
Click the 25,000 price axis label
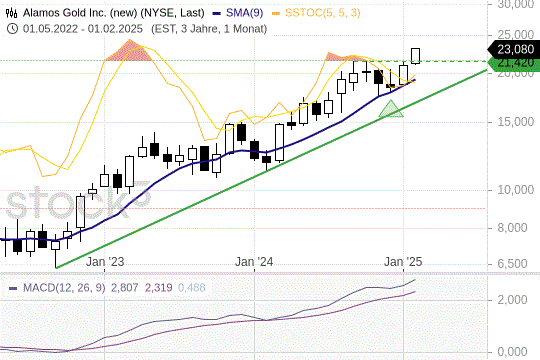click(516, 35)
